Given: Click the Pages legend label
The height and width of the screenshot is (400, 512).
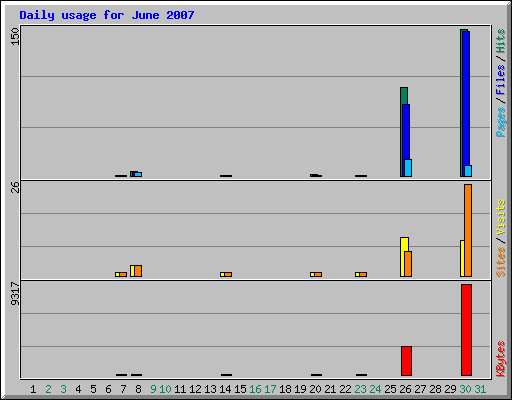Looking at the screenshot, I should [500, 122].
